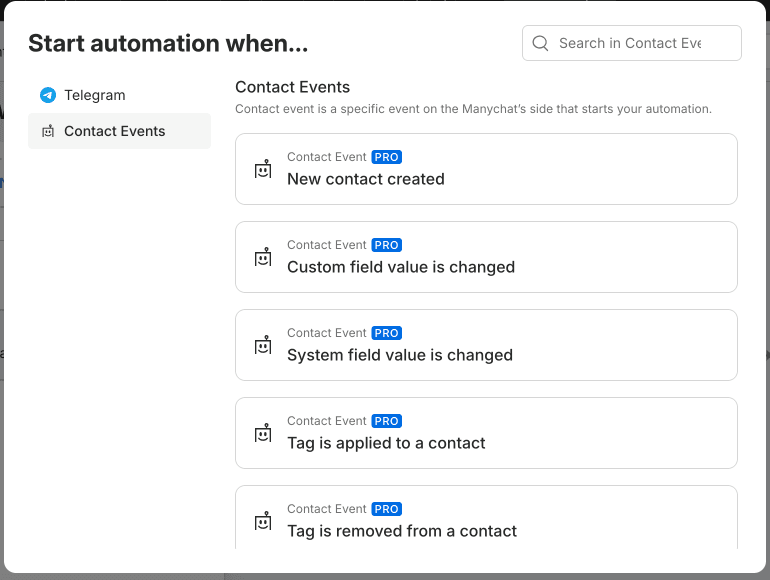The width and height of the screenshot is (770, 580).
Task: Click robot icon beside System field value changed
Action: point(263,345)
